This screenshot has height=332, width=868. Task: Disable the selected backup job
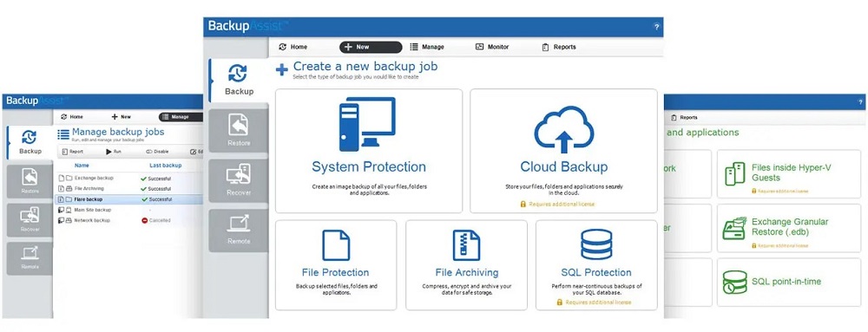tap(157, 152)
